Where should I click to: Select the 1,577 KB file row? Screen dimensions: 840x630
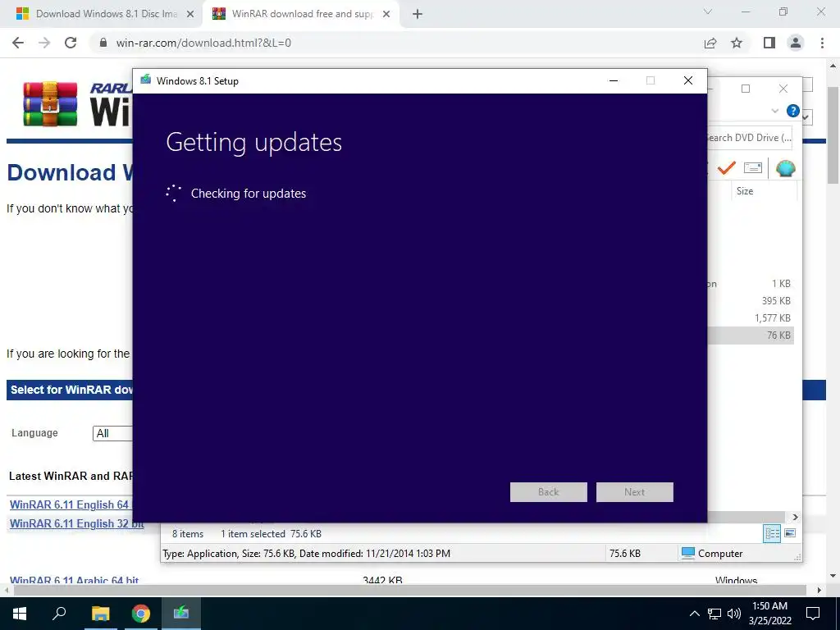coord(751,317)
